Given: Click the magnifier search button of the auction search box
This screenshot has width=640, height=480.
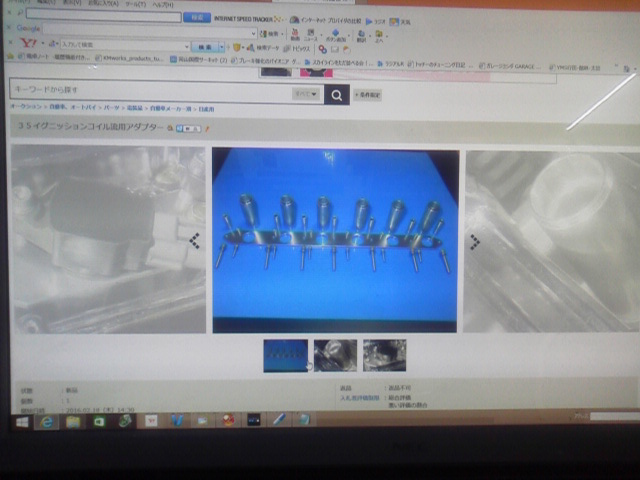Looking at the screenshot, I should (x=337, y=95).
